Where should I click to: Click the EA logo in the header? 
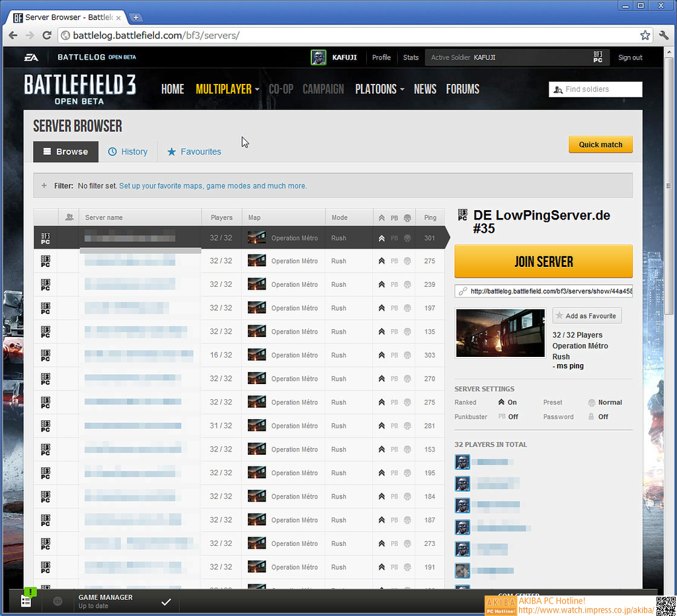pos(31,58)
